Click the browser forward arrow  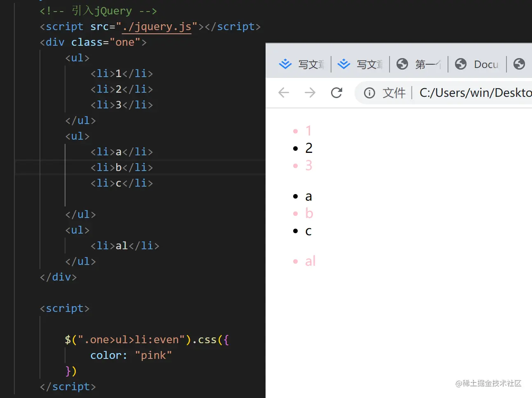[x=310, y=93]
